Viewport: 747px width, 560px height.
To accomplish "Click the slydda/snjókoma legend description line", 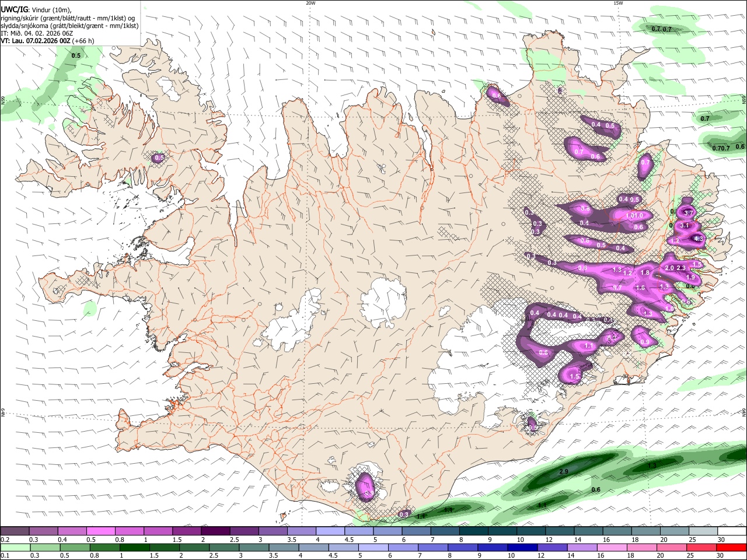I will pos(69,26).
